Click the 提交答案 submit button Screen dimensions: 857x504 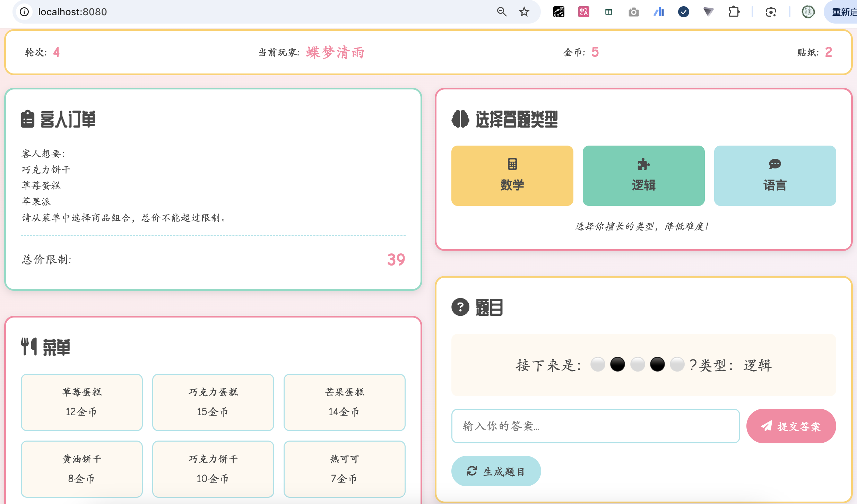pyautogui.click(x=791, y=426)
